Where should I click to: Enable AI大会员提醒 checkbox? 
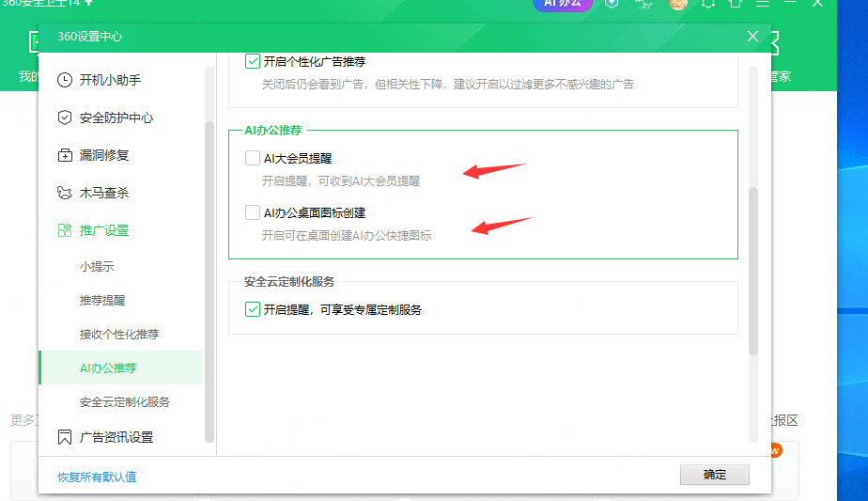(x=253, y=158)
